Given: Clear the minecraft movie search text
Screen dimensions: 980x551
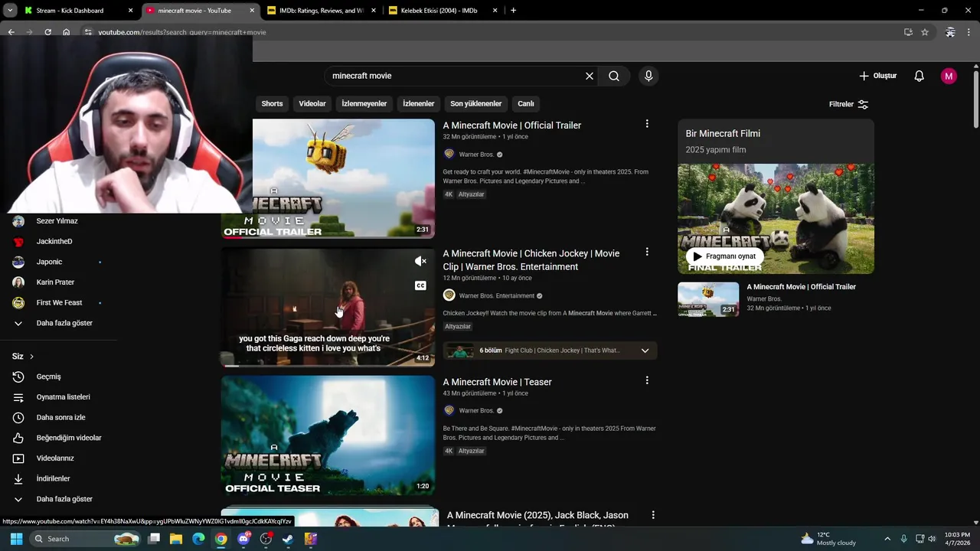Looking at the screenshot, I should (590, 76).
